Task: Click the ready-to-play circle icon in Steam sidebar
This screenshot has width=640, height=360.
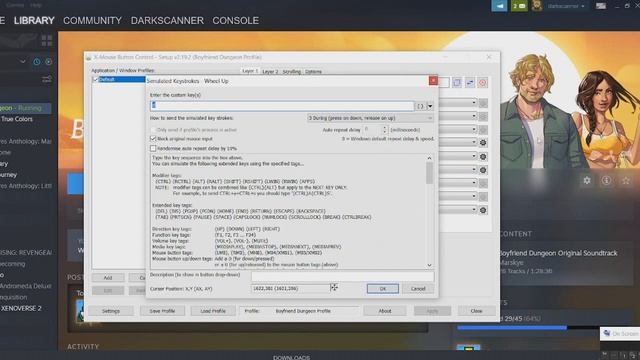Action: (x=49, y=62)
